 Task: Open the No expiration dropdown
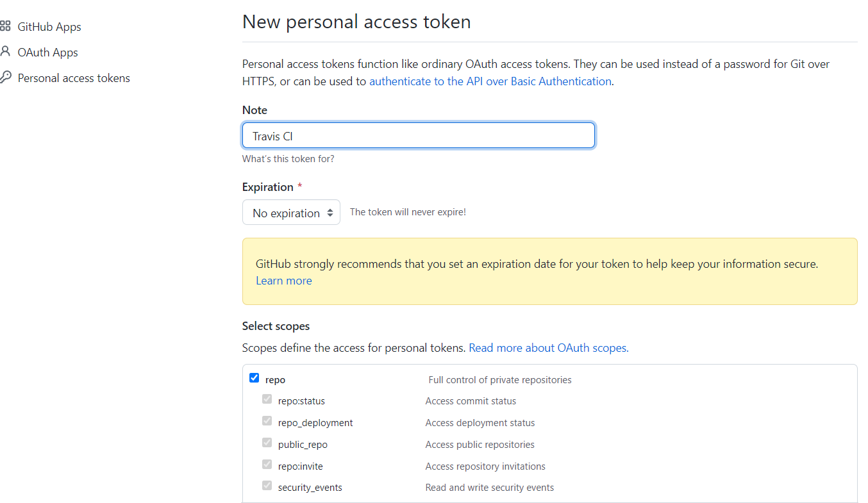pyautogui.click(x=291, y=213)
